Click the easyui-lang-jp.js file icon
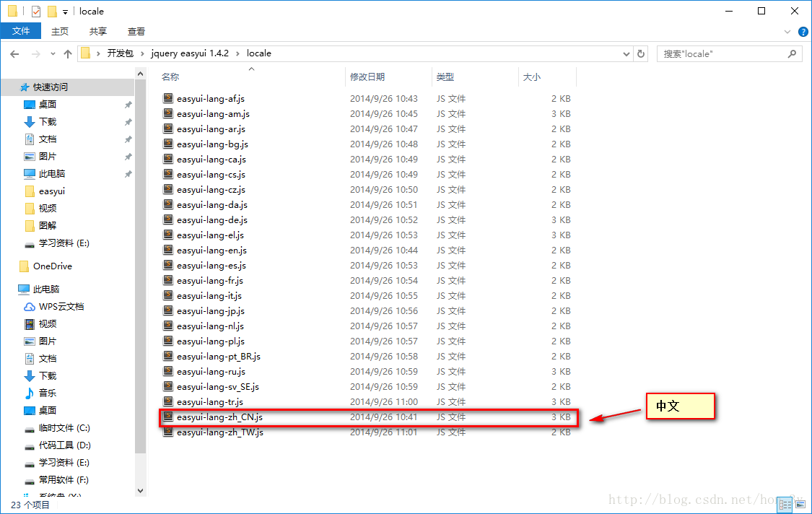The height and width of the screenshot is (514, 812). [x=167, y=310]
